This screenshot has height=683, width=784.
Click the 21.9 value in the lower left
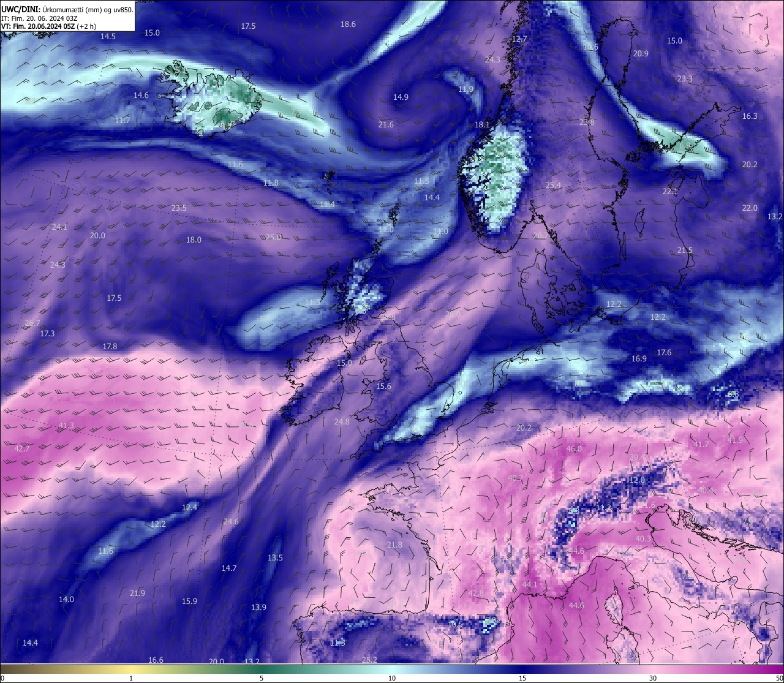coord(137,594)
